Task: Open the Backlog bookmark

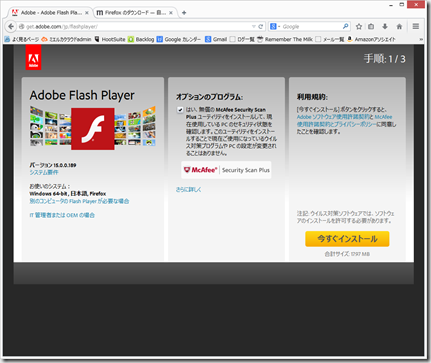Action: (141, 39)
